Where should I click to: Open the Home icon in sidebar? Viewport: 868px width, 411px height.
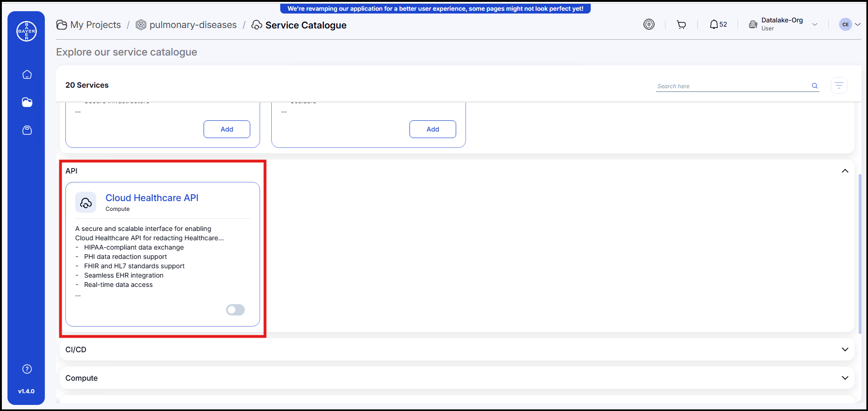pyautogui.click(x=27, y=75)
